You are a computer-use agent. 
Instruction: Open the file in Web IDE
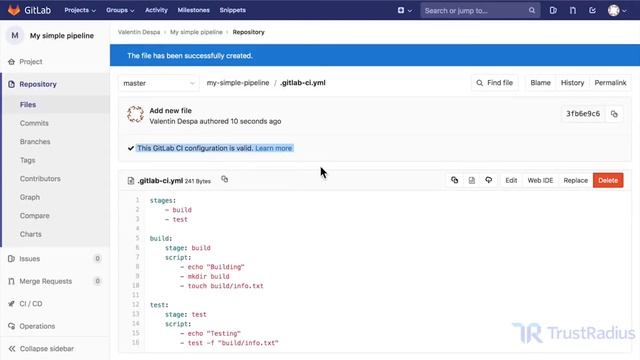pyautogui.click(x=540, y=180)
